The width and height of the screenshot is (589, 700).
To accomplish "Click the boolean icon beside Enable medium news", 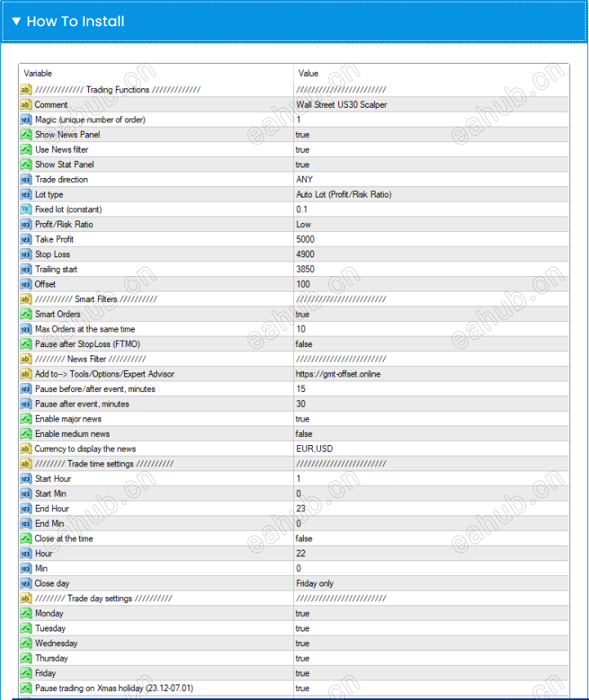I will pyautogui.click(x=26, y=434).
